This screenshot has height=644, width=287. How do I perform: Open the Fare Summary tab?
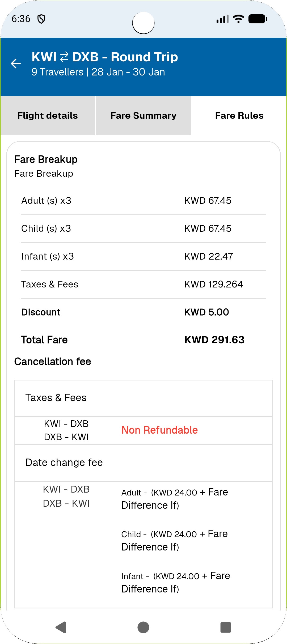click(x=143, y=116)
